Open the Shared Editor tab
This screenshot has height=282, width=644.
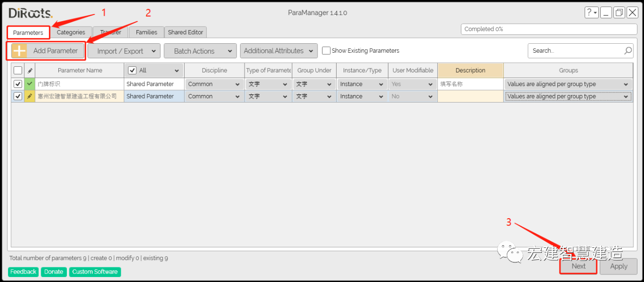click(x=186, y=32)
